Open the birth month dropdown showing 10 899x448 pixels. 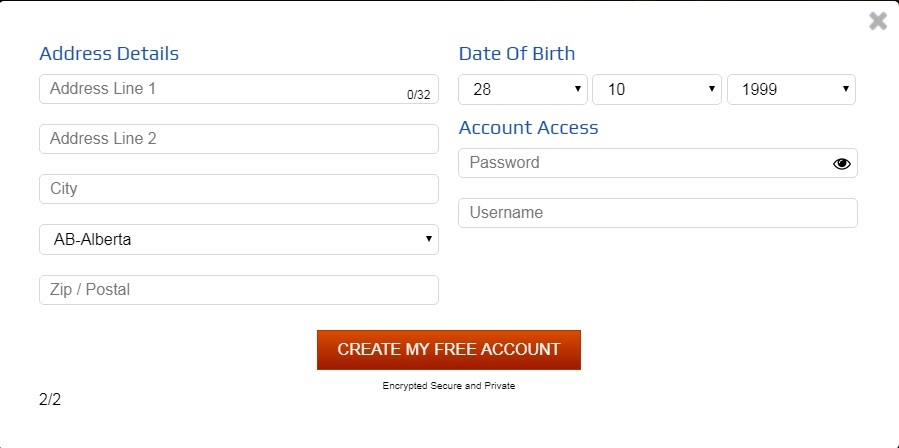[656, 89]
